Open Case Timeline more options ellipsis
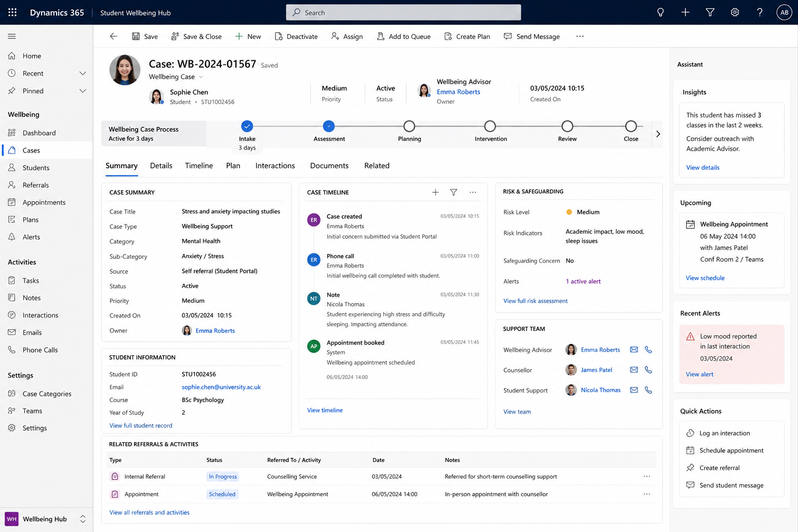Viewport: 798px width, 532px height. [x=473, y=192]
